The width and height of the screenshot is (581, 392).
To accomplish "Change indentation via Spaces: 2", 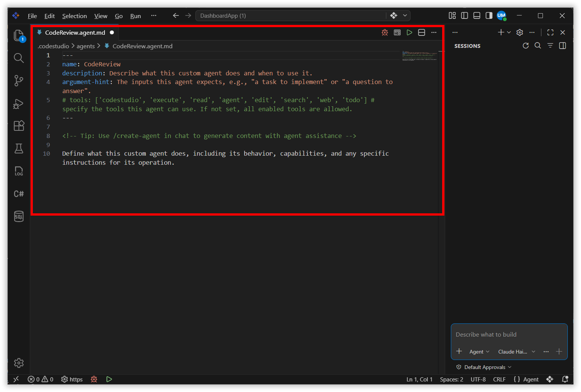I will tap(452, 379).
